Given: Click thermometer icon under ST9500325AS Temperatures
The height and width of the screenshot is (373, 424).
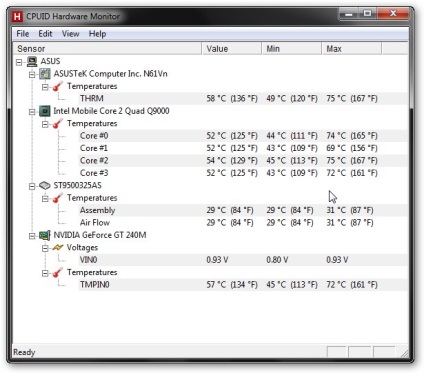Looking at the screenshot, I should [58, 198].
